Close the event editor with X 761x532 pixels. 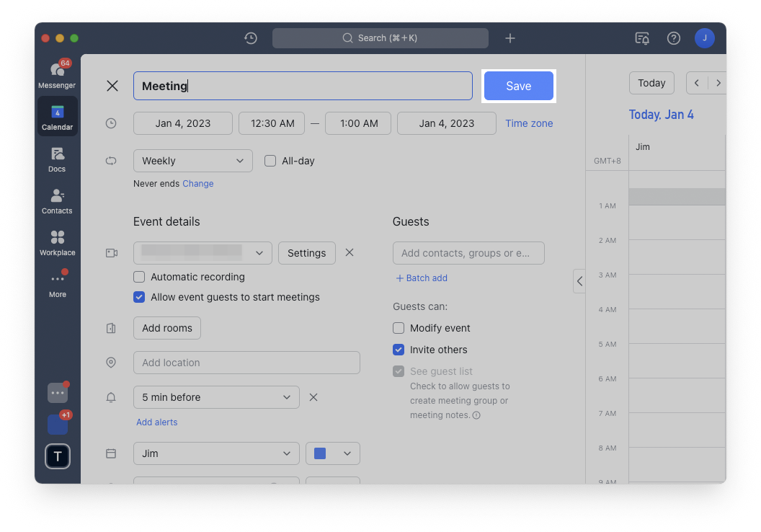click(112, 86)
